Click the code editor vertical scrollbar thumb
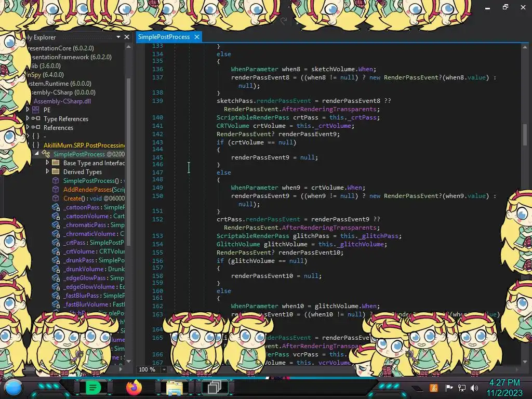532x399 pixels. pyautogui.click(x=525, y=135)
